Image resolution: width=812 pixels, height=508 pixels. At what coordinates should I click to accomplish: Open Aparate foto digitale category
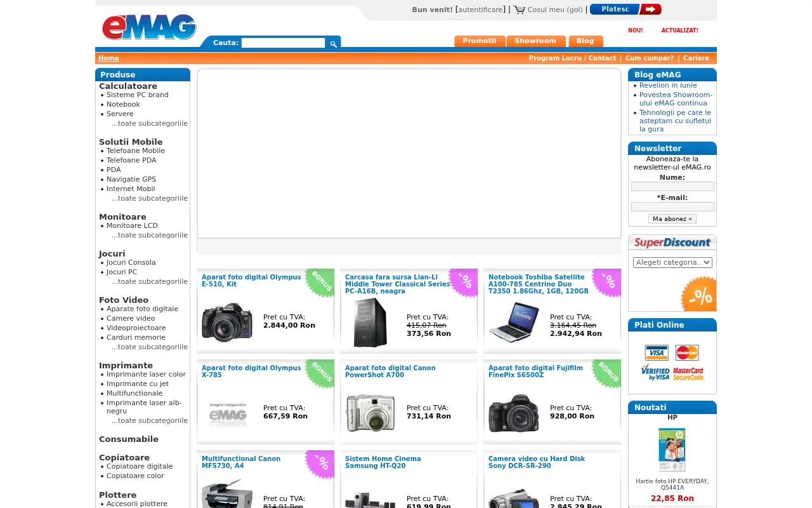pos(142,309)
